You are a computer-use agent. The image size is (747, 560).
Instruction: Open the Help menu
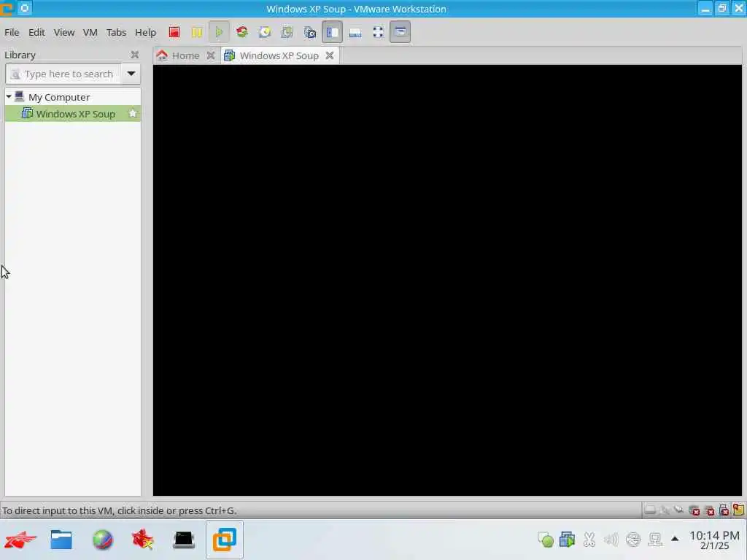click(145, 32)
